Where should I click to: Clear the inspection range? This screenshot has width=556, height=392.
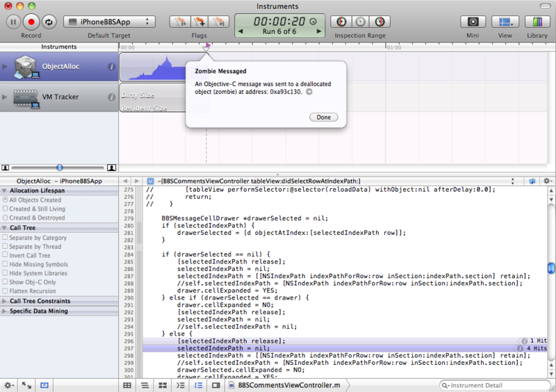point(360,22)
